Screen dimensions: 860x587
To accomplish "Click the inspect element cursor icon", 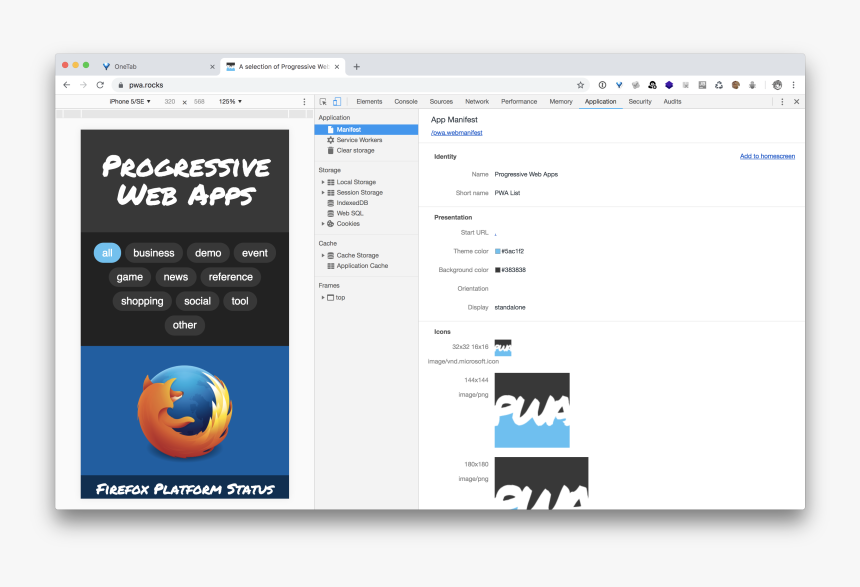I will [323, 101].
